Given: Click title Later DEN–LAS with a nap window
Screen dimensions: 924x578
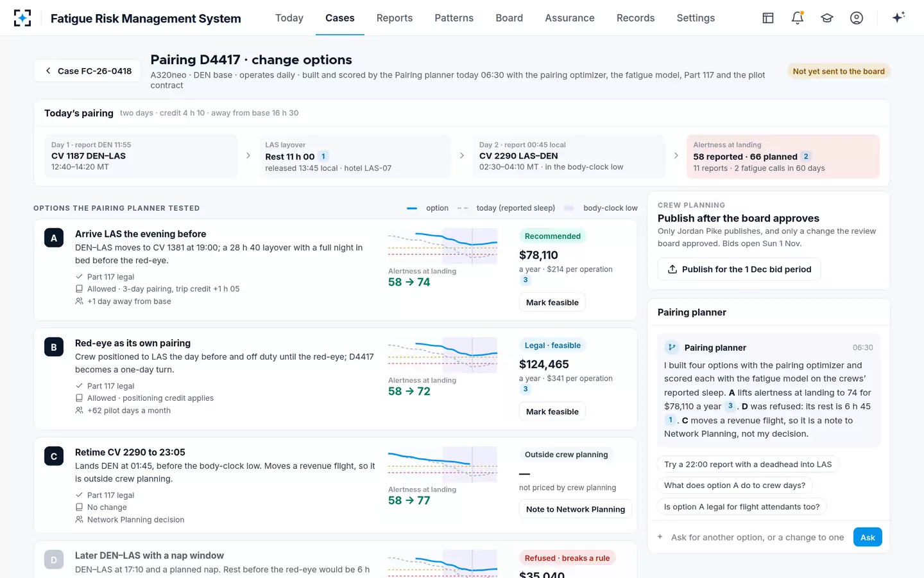Looking at the screenshot, I should (x=150, y=556).
